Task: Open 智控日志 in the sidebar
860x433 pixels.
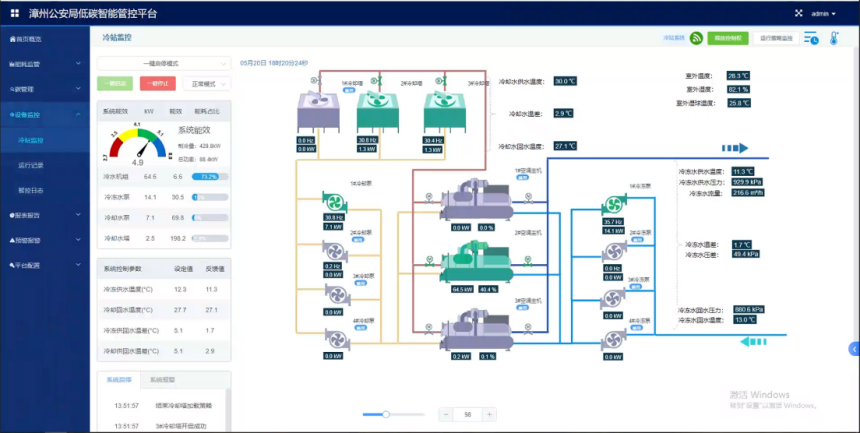Action: 45,190
